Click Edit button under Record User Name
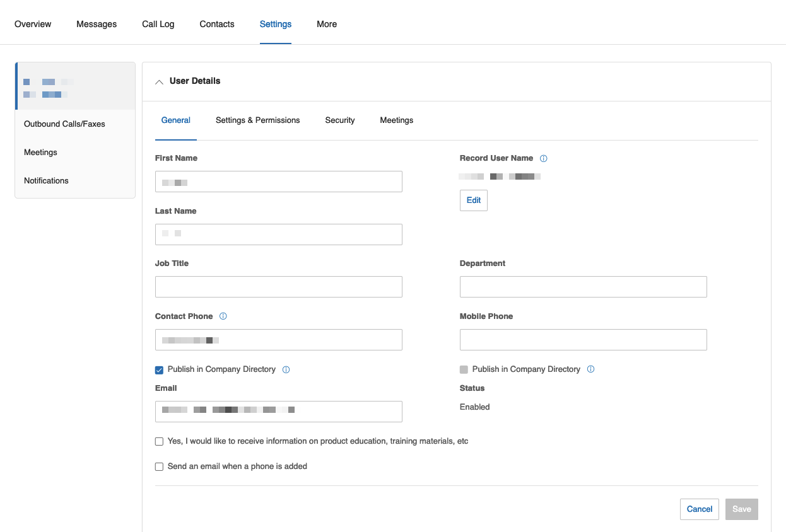This screenshot has width=786, height=532. tap(473, 200)
